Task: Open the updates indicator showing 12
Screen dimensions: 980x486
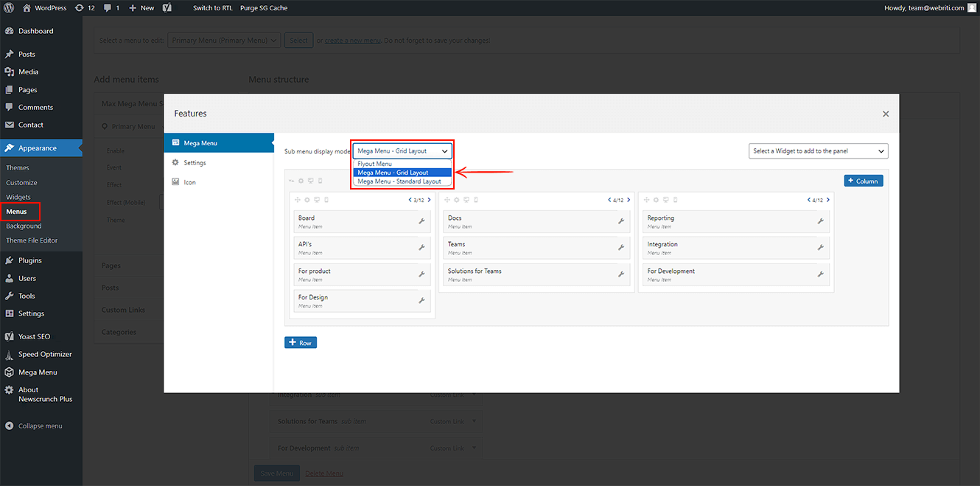Action: coord(85,8)
